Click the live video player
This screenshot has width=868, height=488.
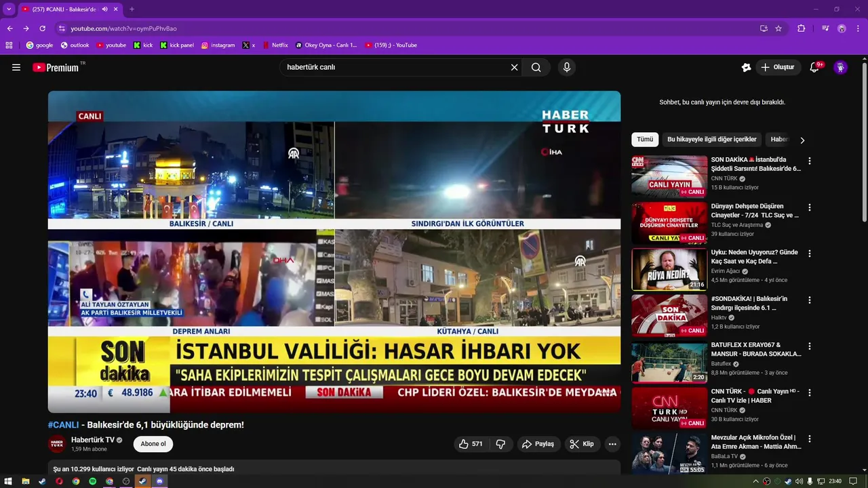pos(334,251)
